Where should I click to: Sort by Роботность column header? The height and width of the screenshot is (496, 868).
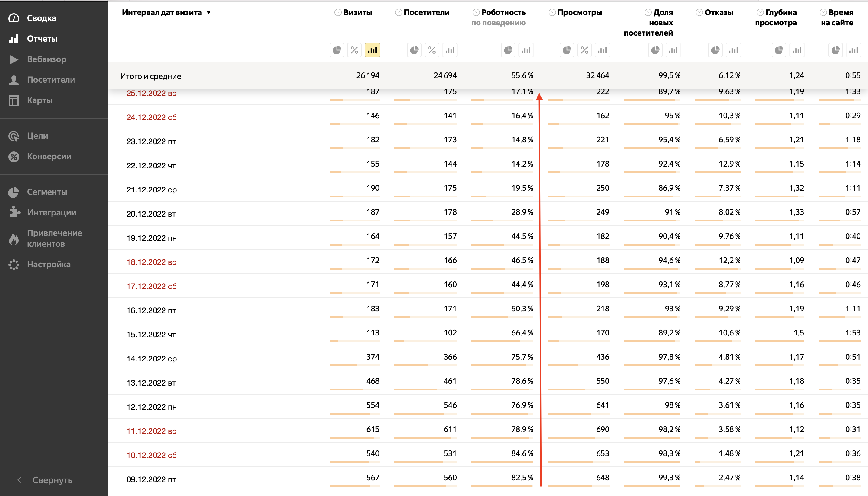(x=504, y=13)
